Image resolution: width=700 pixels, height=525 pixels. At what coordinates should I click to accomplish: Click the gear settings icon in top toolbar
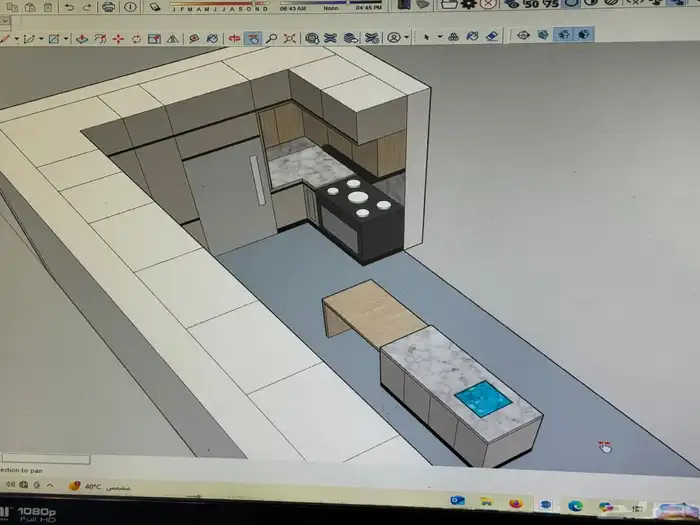[x=468, y=4]
